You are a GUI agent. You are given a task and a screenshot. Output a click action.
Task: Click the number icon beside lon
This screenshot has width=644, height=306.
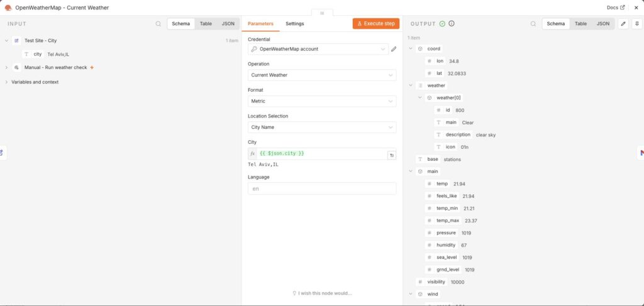[x=429, y=61]
